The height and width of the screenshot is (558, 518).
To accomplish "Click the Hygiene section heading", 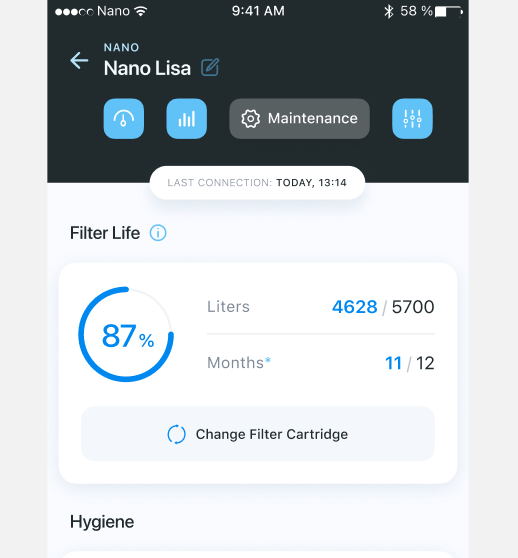I will [x=102, y=522].
